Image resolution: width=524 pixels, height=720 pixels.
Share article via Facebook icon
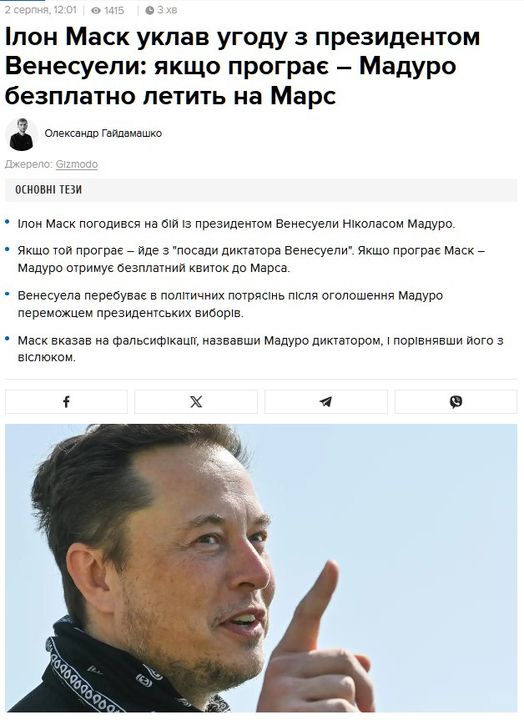pyautogui.click(x=66, y=402)
